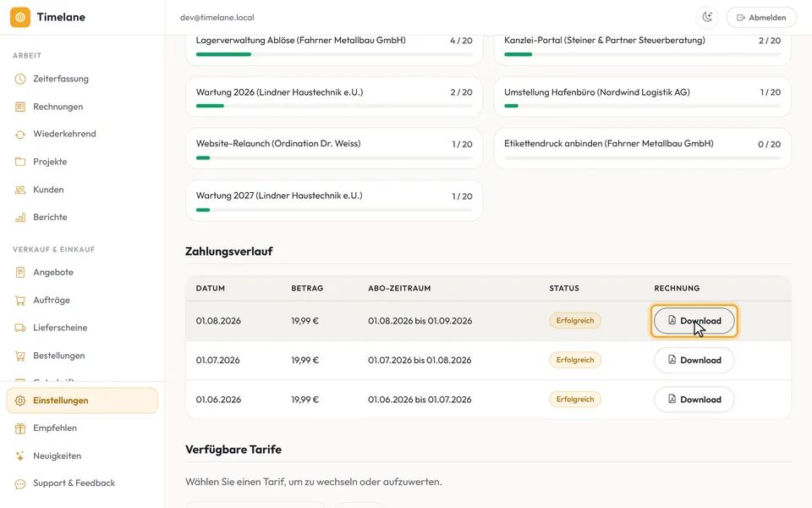Click the Verfügbare Tarife heading
The height and width of the screenshot is (508, 812).
pyautogui.click(x=233, y=450)
